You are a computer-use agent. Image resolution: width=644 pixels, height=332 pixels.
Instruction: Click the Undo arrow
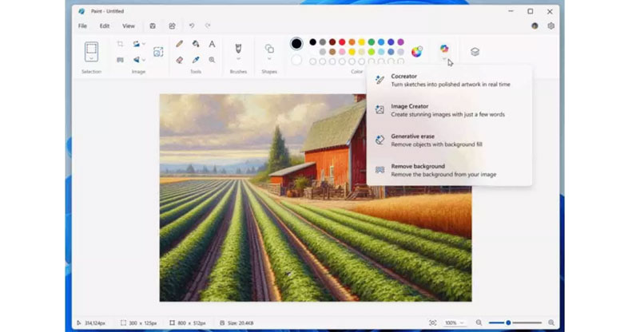click(192, 26)
